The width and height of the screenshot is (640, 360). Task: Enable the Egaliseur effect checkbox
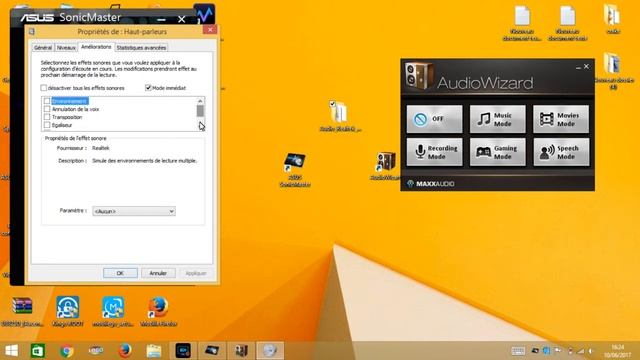click(47, 125)
